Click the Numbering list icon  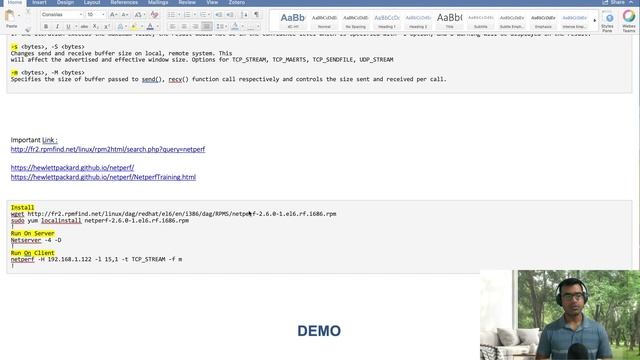(187, 15)
